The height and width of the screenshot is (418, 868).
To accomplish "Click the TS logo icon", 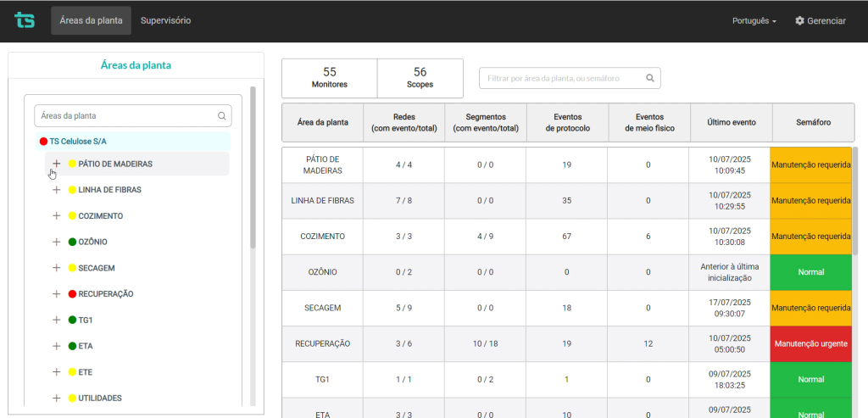I will click(25, 20).
